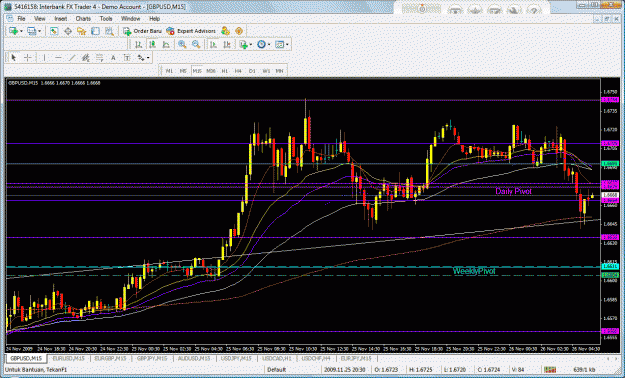Image resolution: width=625 pixels, height=378 pixels.
Task: Click the Indicators add icon
Action: (243, 45)
